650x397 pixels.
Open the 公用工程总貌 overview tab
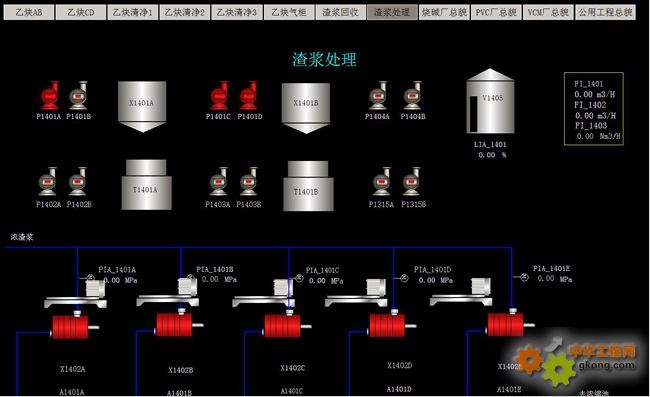605,12
